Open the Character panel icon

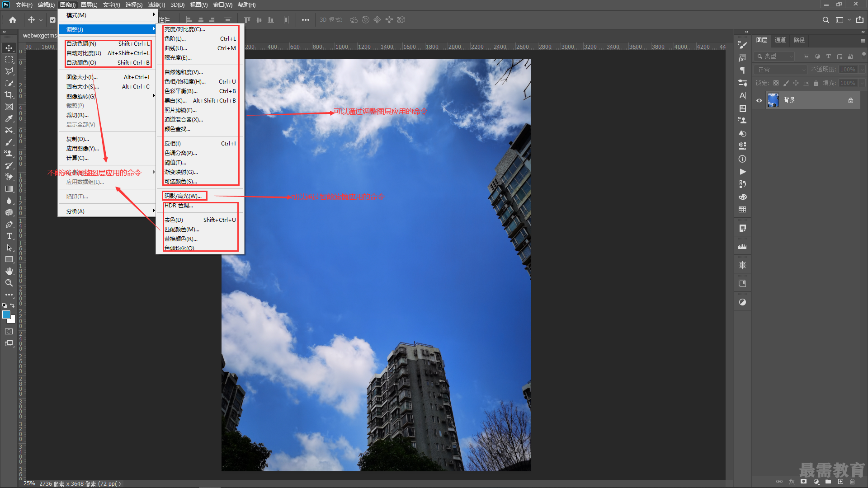742,95
